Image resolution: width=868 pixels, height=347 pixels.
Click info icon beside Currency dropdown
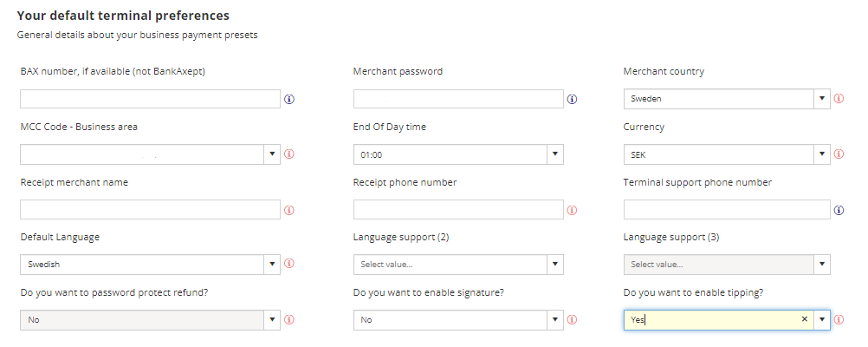point(839,154)
